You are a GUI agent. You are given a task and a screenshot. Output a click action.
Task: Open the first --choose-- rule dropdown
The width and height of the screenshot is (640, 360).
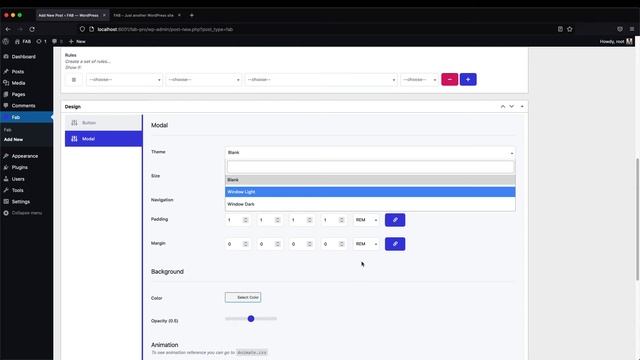coord(124,80)
